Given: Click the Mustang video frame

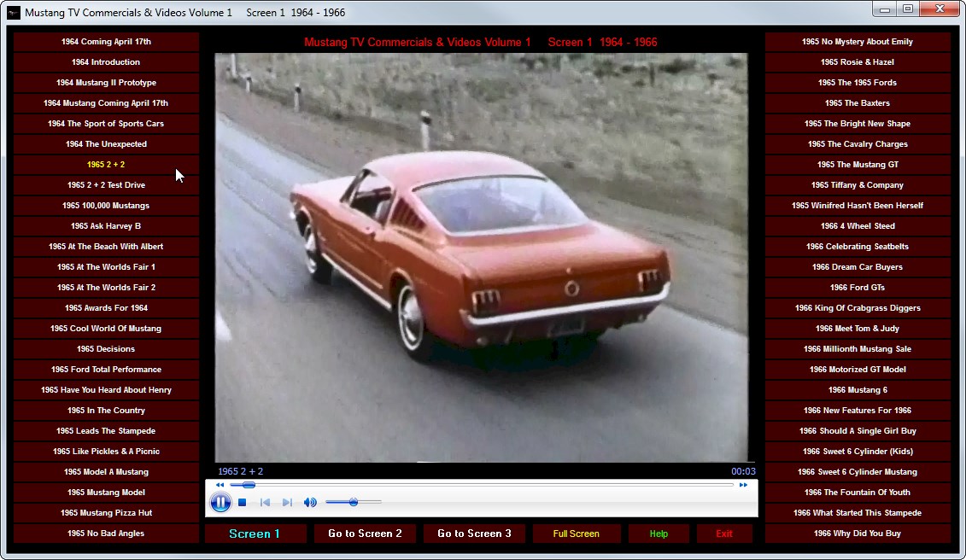Looking at the screenshot, I should (x=481, y=258).
